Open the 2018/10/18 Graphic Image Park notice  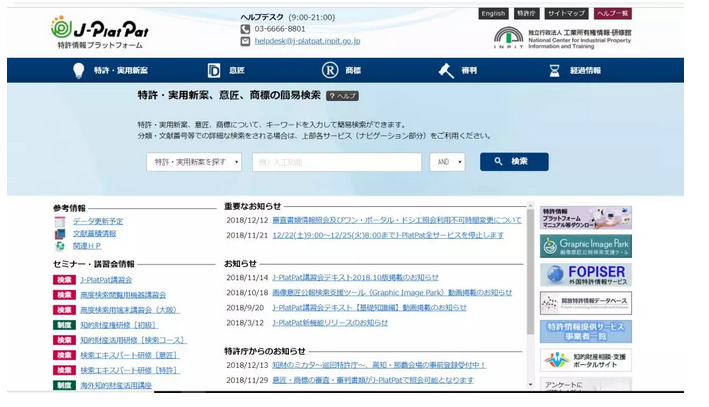tap(392, 293)
